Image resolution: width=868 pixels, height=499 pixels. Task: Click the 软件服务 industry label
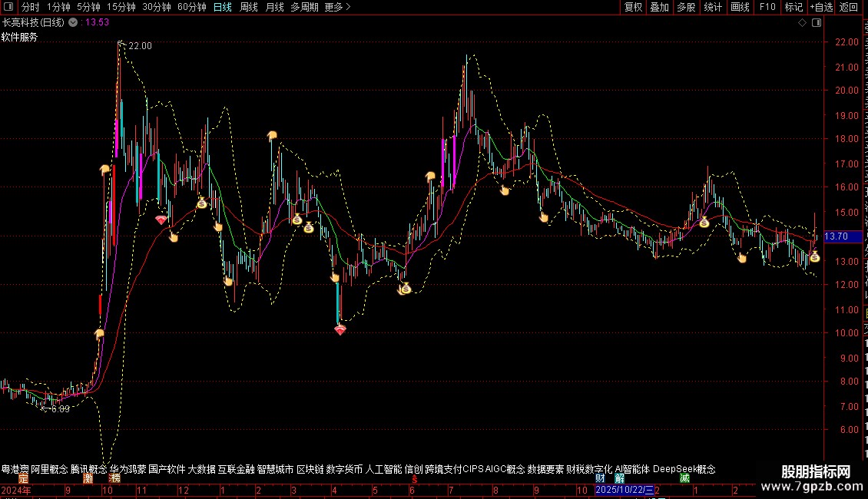[x=19, y=37]
